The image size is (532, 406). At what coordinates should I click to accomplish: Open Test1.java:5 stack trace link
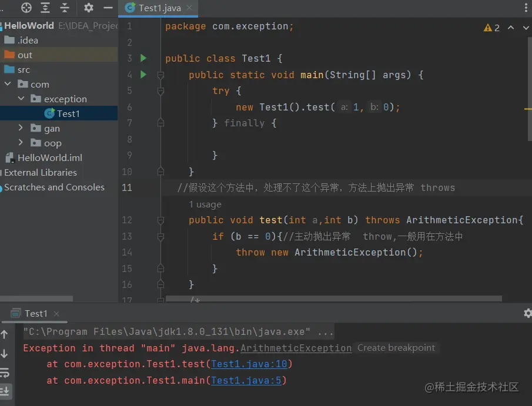click(x=246, y=380)
